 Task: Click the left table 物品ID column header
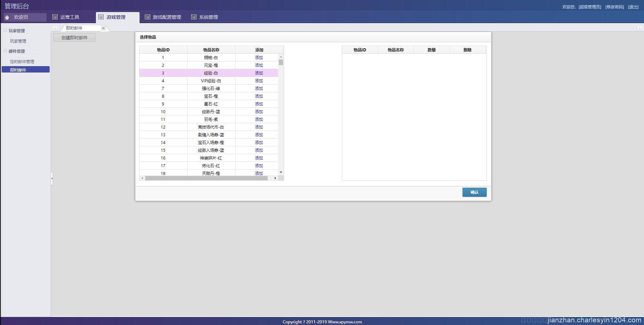[x=163, y=50]
